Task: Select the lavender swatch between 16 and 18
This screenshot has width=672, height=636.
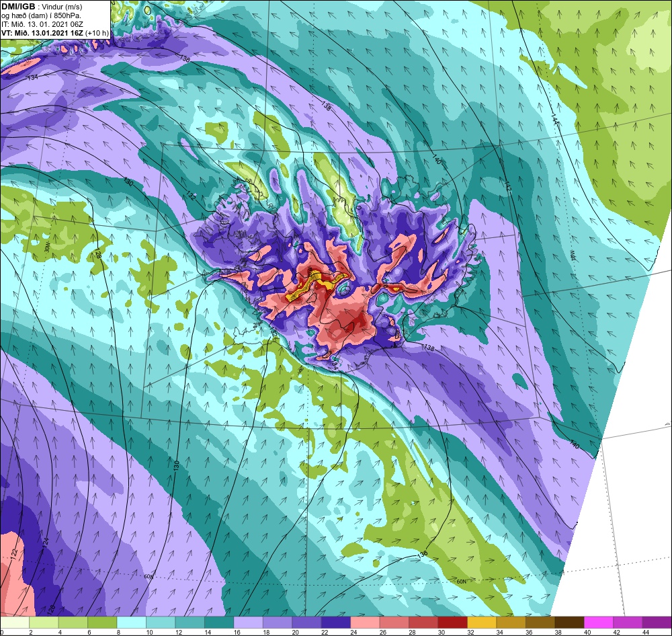Action: pos(248,623)
